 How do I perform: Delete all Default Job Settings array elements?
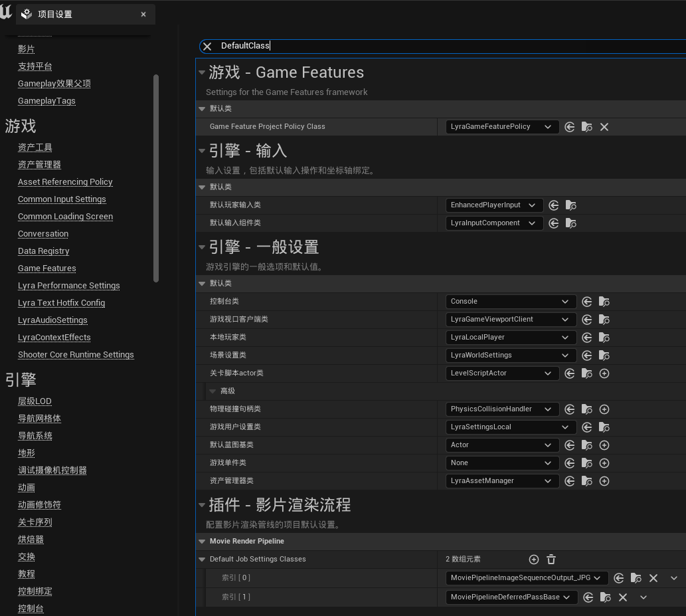click(x=551, y=560)
